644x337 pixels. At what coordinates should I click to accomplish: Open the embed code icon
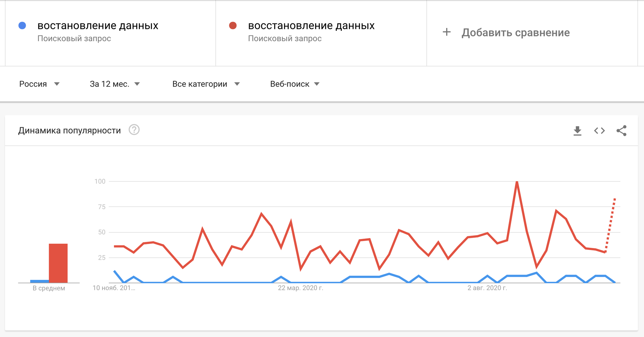coord(599,131)
